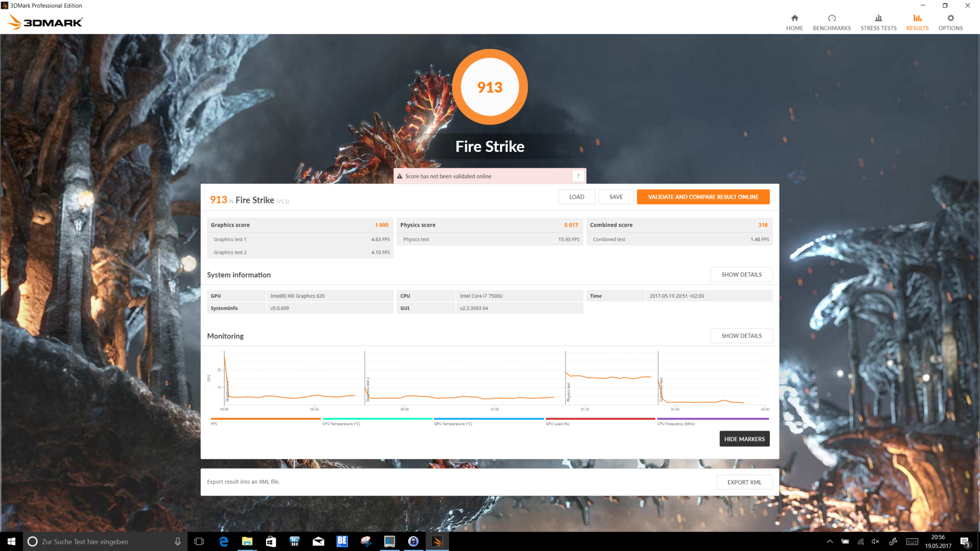
Task: Open the Benchmarks gauge icon
Action: click(x=831, y=18)
